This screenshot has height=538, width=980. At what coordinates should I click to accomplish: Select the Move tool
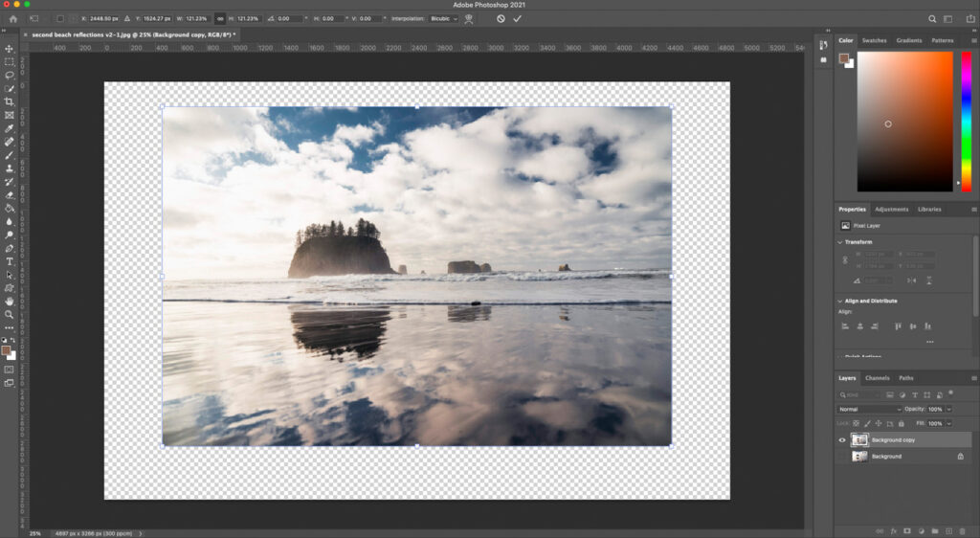coord(10,49)
